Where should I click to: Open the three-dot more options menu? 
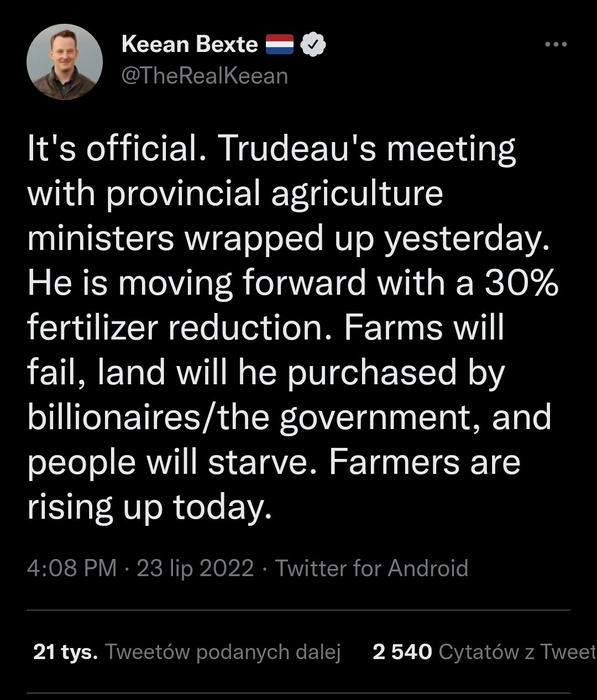556,45
